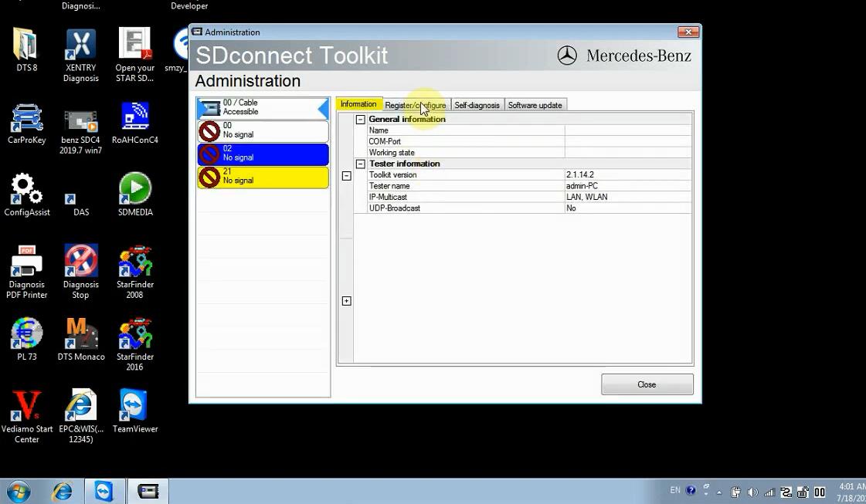Select device '00 No signal' entry

coord(263,131)
